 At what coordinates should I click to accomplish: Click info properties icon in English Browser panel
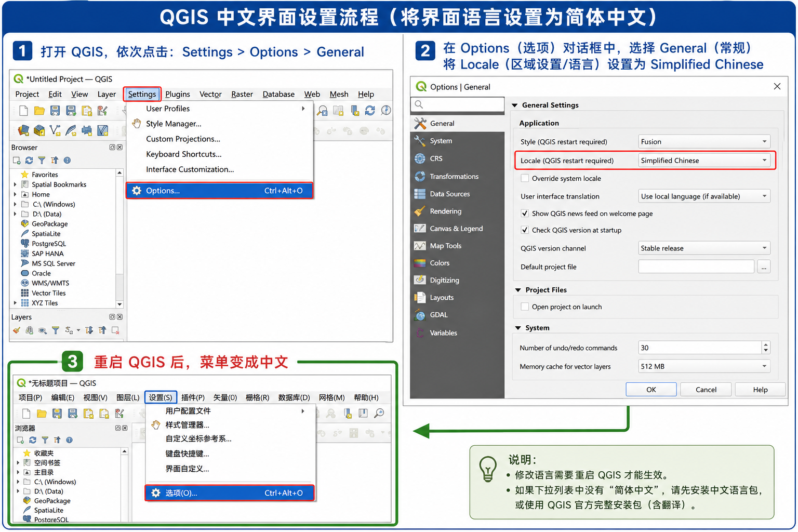[x=67, y=161]
